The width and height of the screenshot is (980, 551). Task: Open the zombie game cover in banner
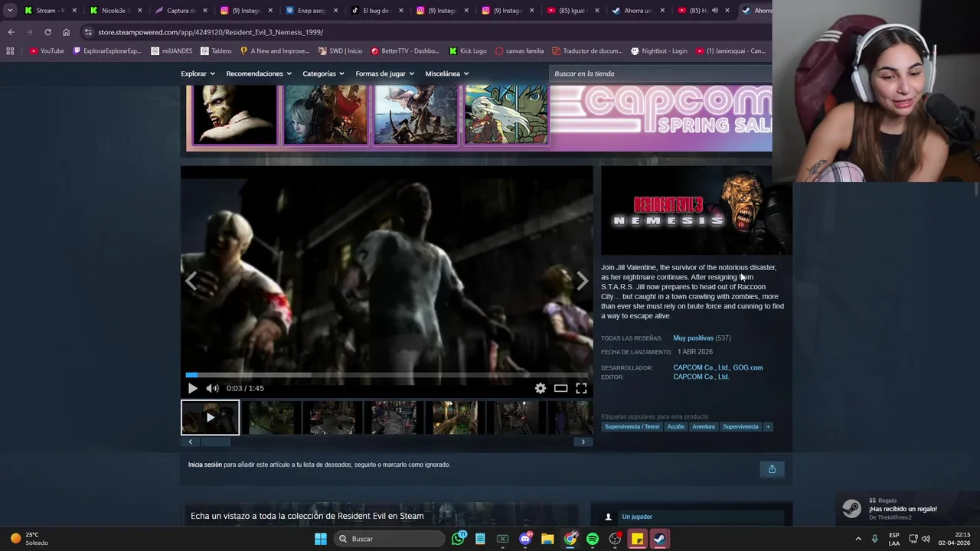tap(234, 115)
